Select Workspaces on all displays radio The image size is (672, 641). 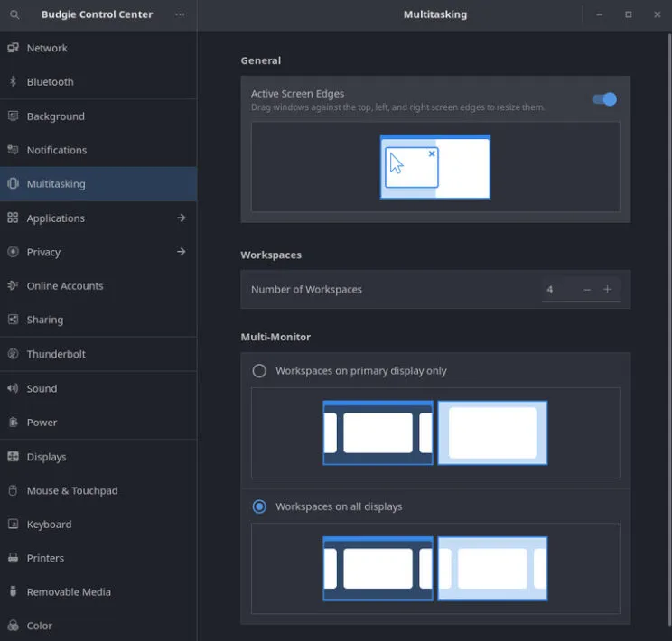259,506
